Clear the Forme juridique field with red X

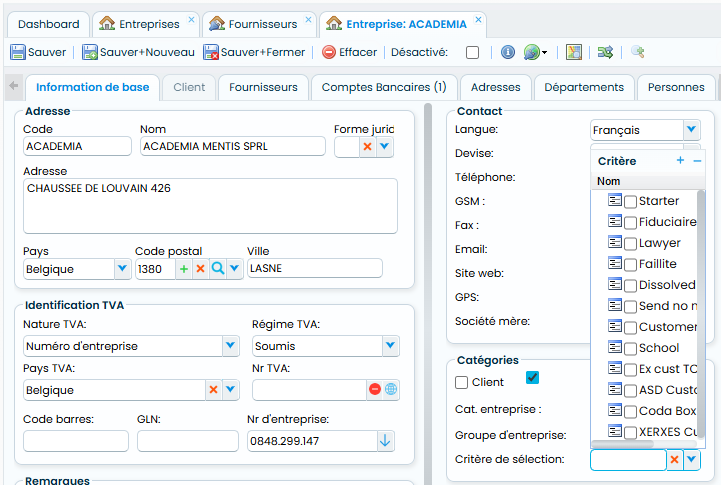click(x=367, y=147)
